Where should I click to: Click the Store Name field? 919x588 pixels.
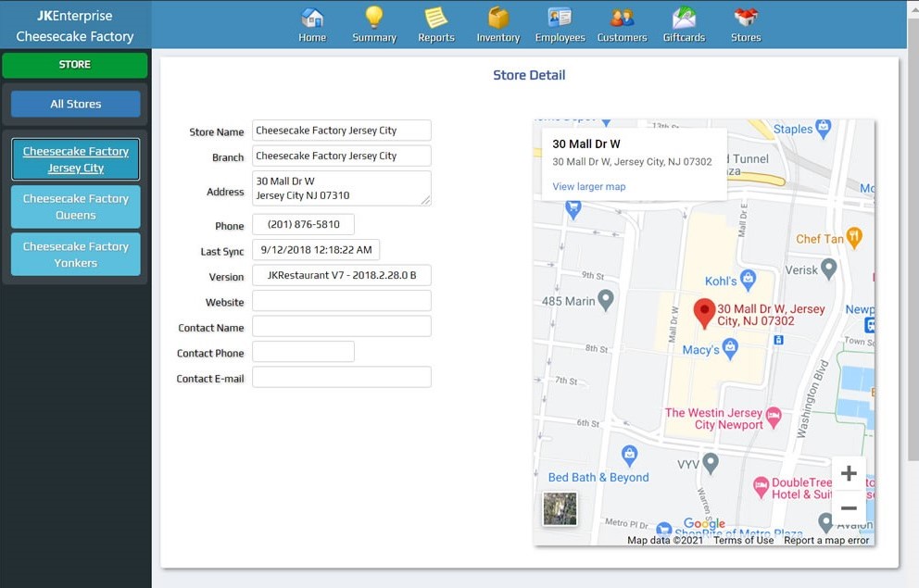pos(342,131)
